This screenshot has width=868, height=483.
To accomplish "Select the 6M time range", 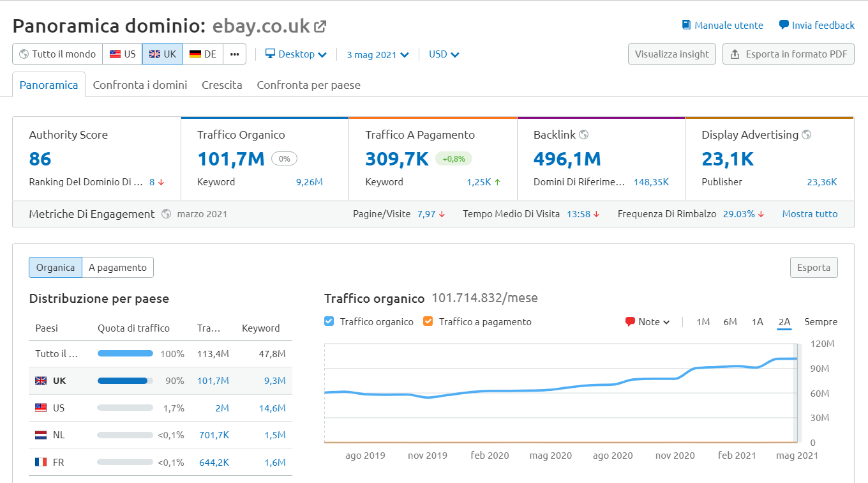I will pos(730,322).
